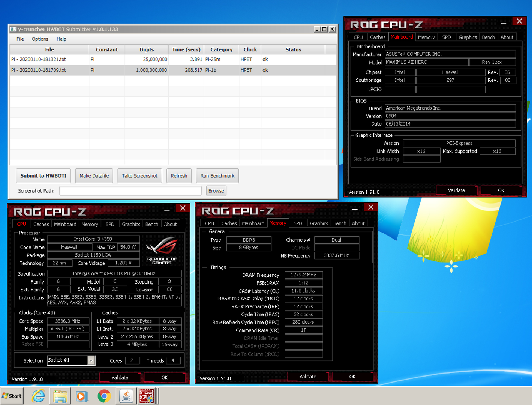Select Mainboard tab in the CPU window
The width and height of the screenshot is (532, 405).
click(65, 224)
